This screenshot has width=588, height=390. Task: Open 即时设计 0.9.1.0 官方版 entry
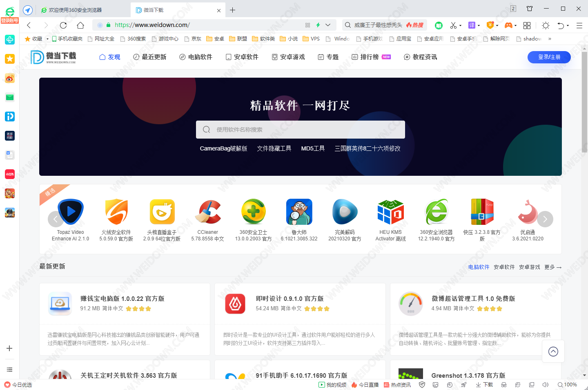[x=290, y=299]
